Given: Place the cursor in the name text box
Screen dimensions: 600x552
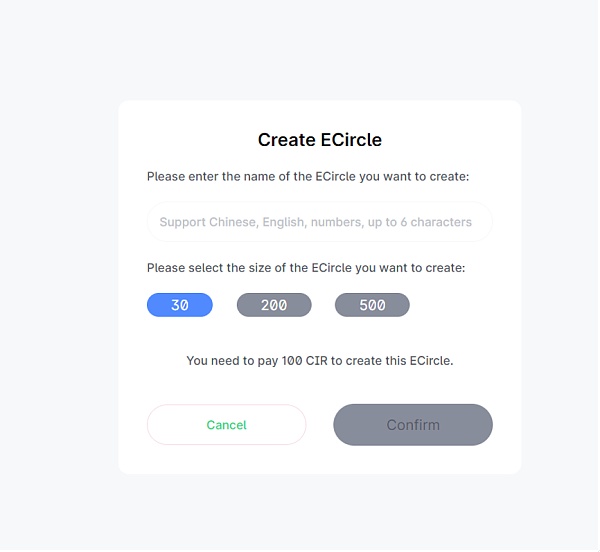Looking at the screenshot, I should 321,223.
